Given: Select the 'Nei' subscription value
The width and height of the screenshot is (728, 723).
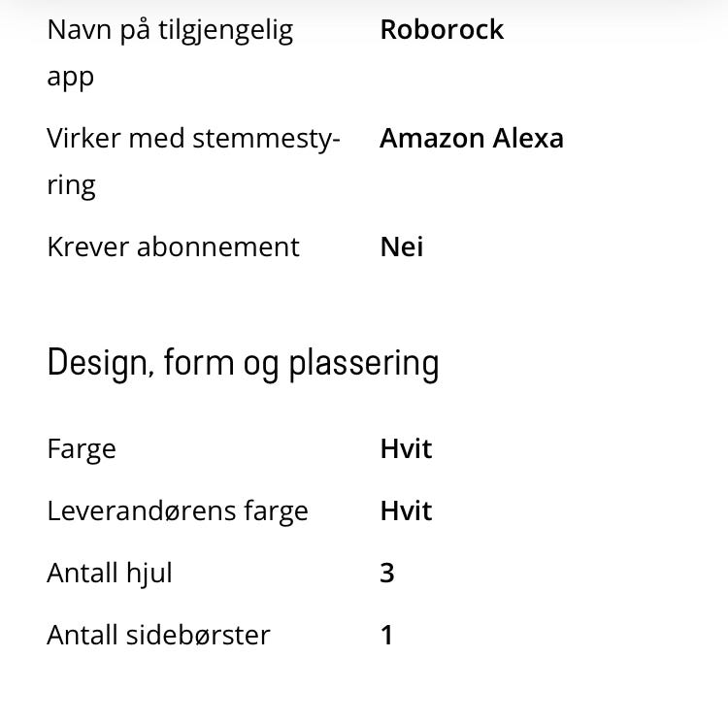Looking at the screenshot, I should [402, 246].
